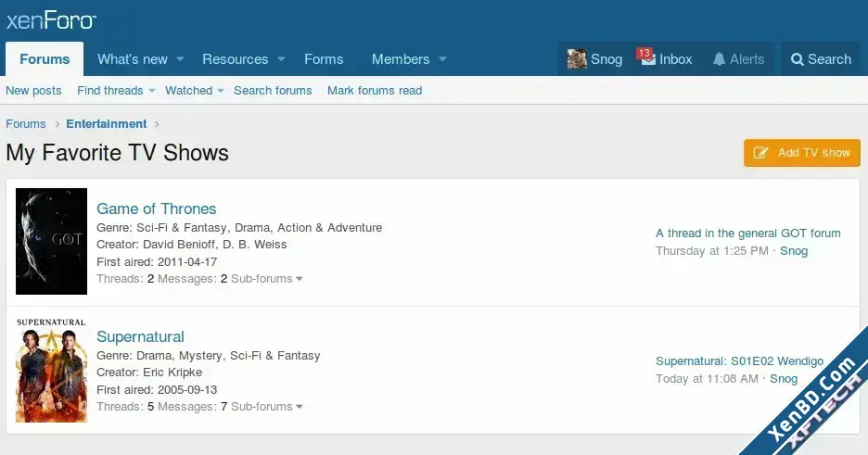The width and height of the screenshot is (868, 455).
Task: Expand the Members dropdown arrow
Action: 442,59
